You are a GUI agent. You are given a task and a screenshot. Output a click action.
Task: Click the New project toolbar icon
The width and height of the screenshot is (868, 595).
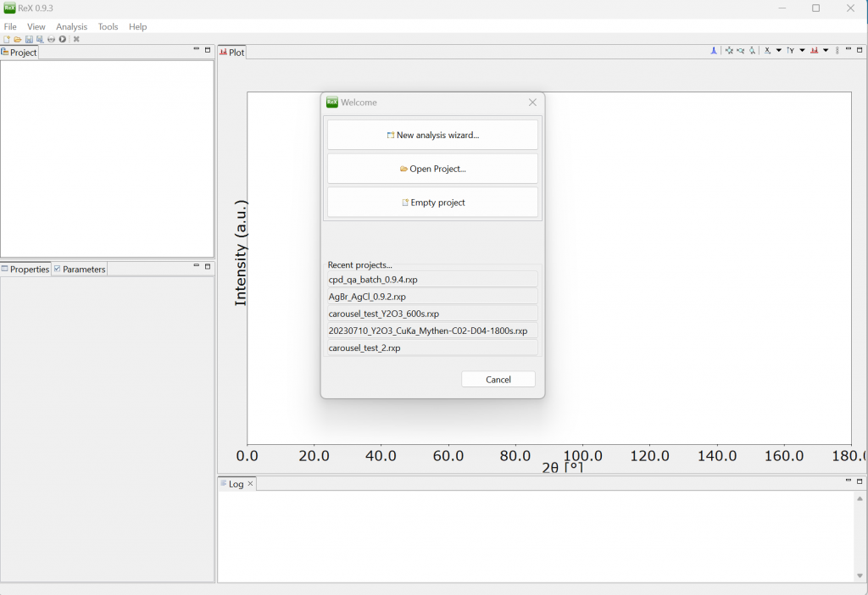[x=7, y=39]
